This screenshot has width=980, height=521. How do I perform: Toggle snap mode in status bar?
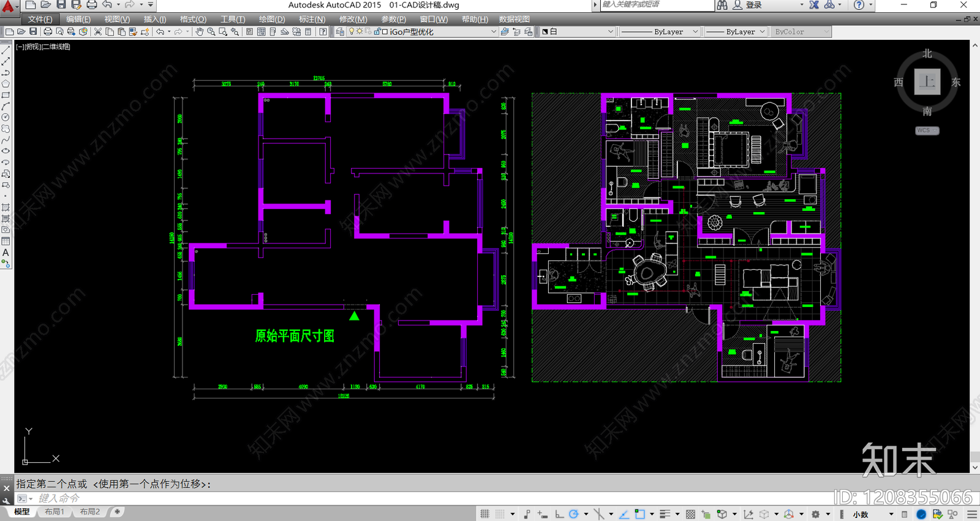[500, 514]
